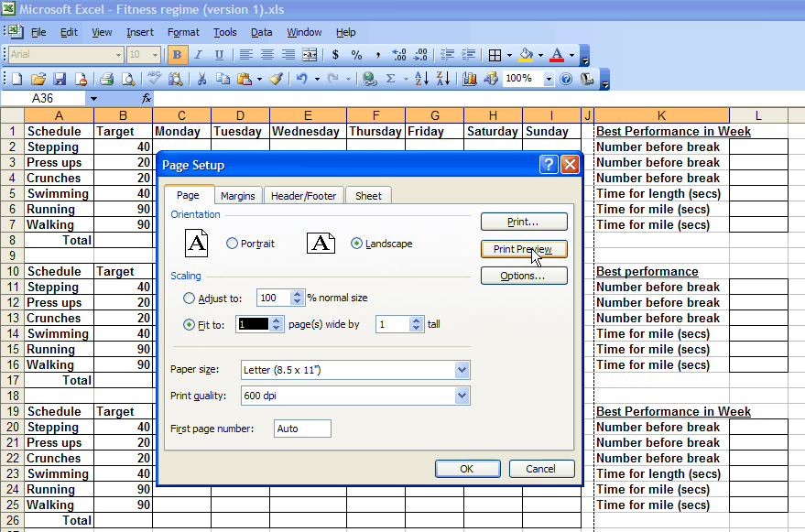805x532 pixels.
Task: Switch to the Margins tab
Action: (x=238, y=196)
